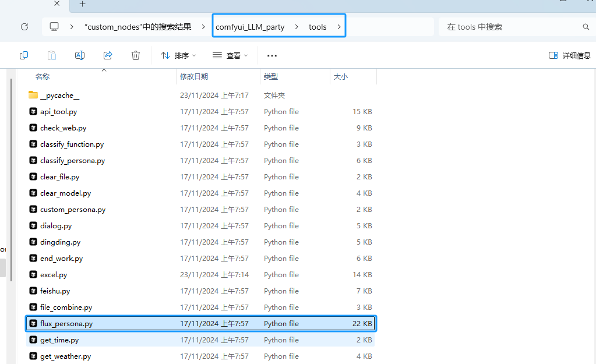Open the 查看 view dropdown
Screen dimensions: 596x364
point(230,55)
